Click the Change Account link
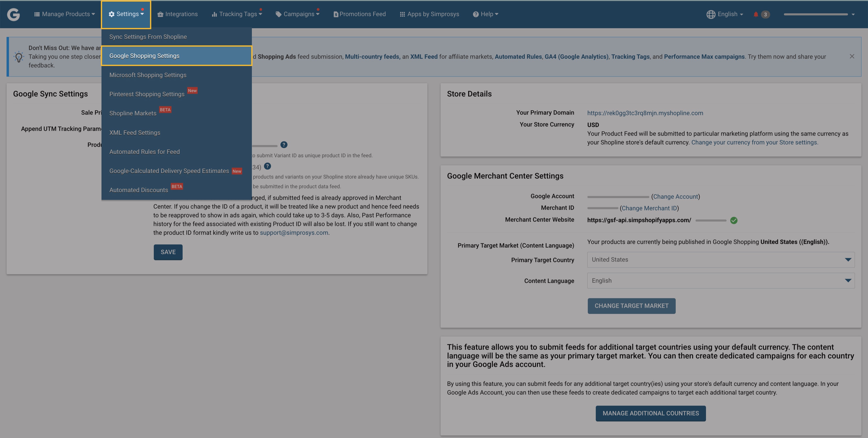This screenshot has width=868, height=438. point(675,197)
